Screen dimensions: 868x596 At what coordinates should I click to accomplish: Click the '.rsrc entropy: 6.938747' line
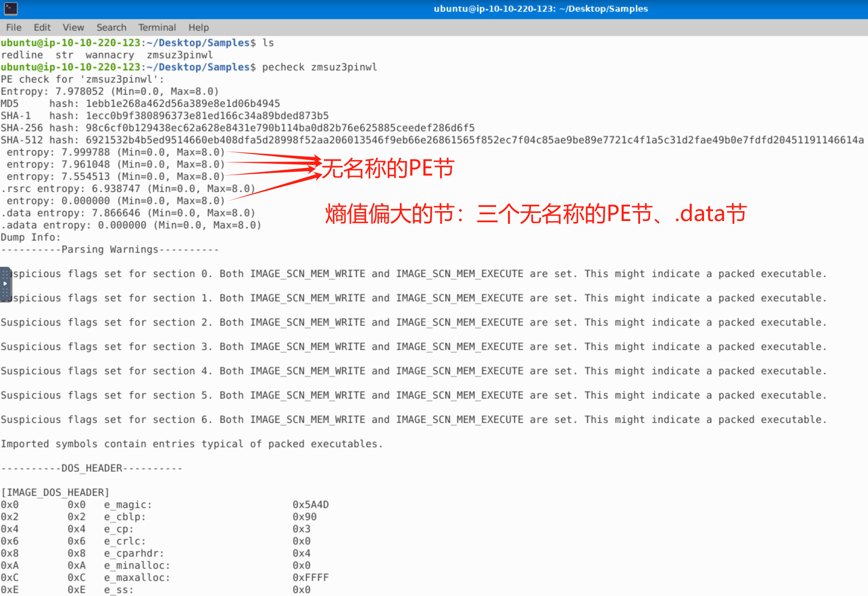pos(128,189)
